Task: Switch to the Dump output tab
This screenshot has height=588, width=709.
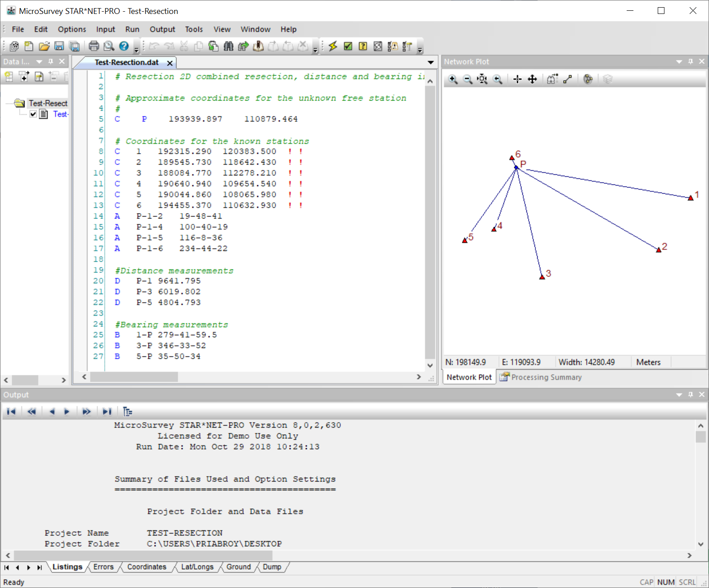Action: pos(272,567)
